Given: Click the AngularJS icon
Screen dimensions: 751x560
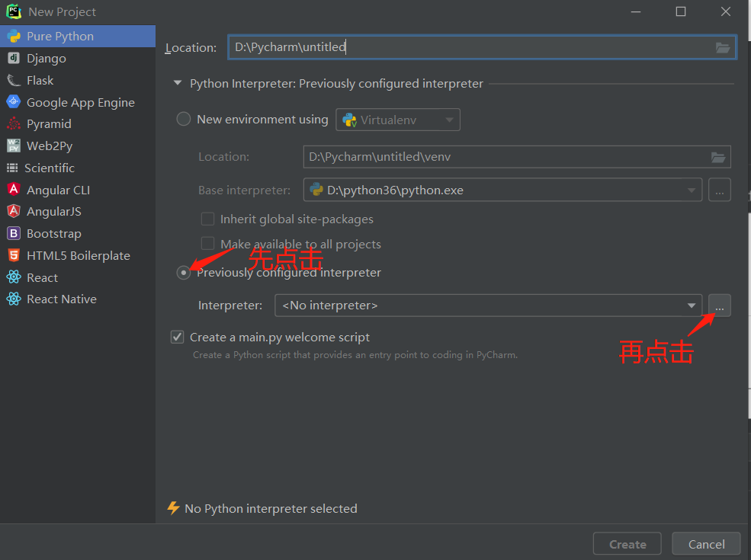Looking at the screenshot, I should pos(14,211).
